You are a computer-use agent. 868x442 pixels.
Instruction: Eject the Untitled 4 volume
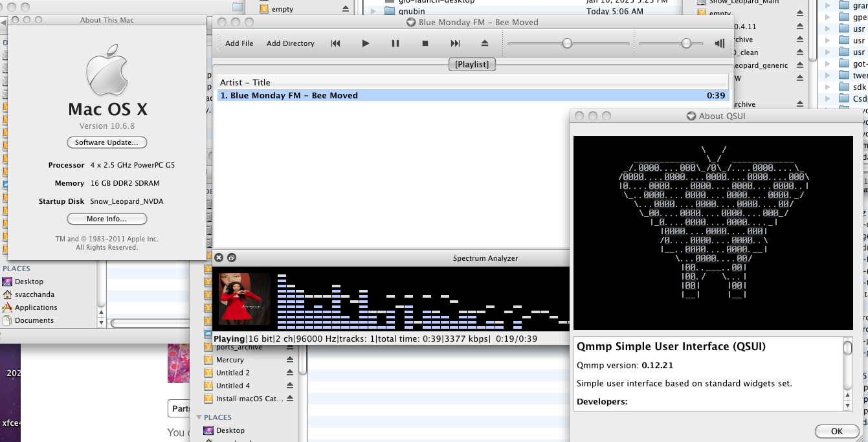click(x=290, y=386)
